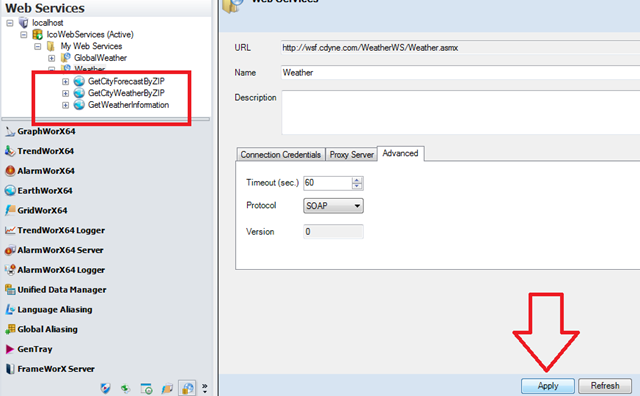Select IcoWebServices (Active) node
Viewport: 640px width, 396px height.
90,34
